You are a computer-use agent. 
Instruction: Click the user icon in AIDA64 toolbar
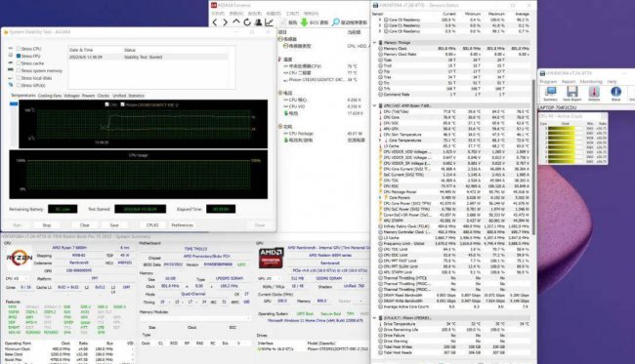click(x=258, y=22)
